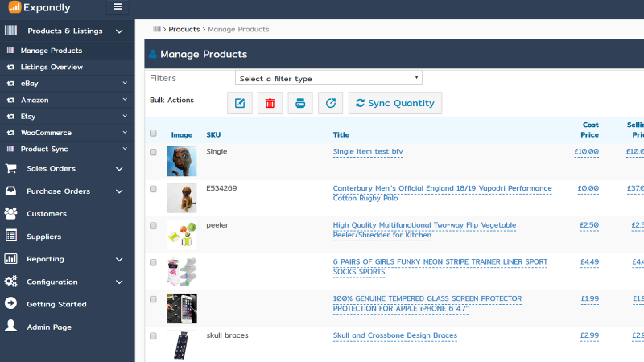This screenshot has height=362, width=644.
Task: Click dog product thumbnail image
Action: tap(182, 198)
